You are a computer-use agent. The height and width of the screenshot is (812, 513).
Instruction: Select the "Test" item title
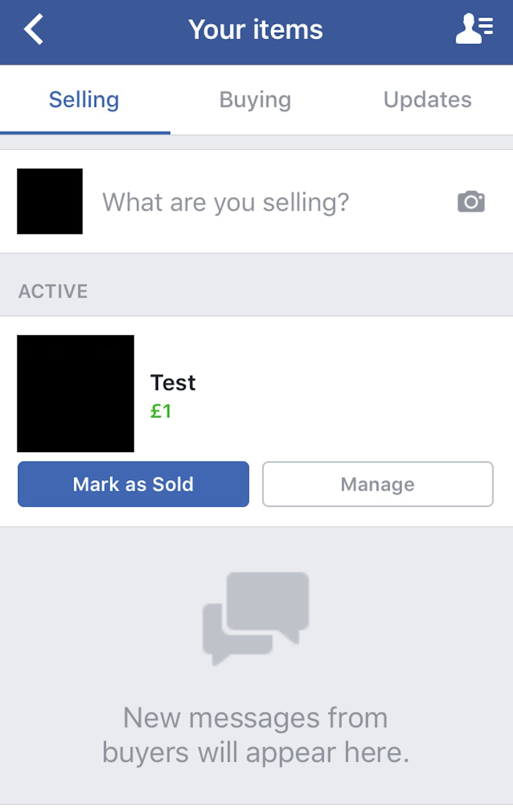(172, 383)
